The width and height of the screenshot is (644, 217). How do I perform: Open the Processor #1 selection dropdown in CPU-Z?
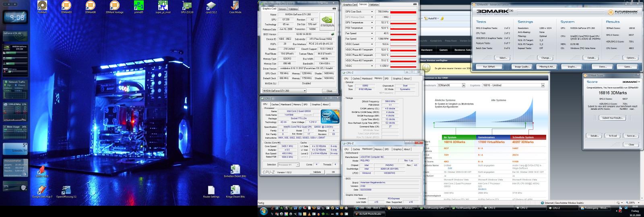(289, 164)
